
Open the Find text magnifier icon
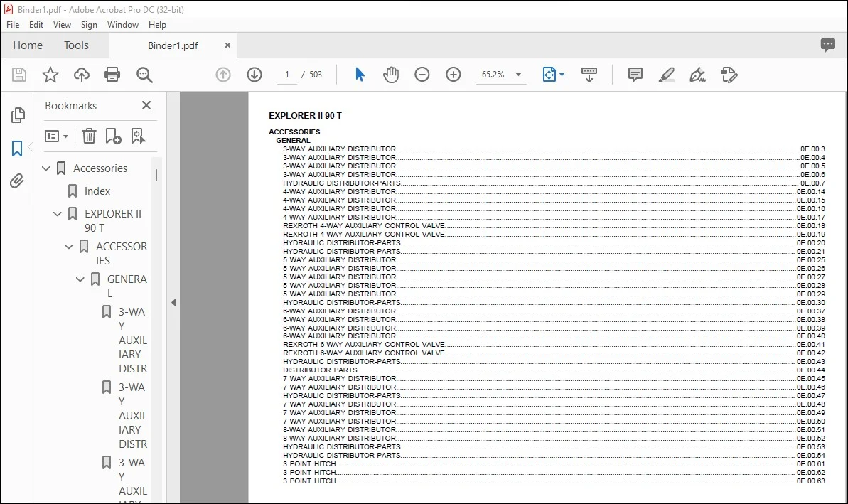click(x=144, y=75)
